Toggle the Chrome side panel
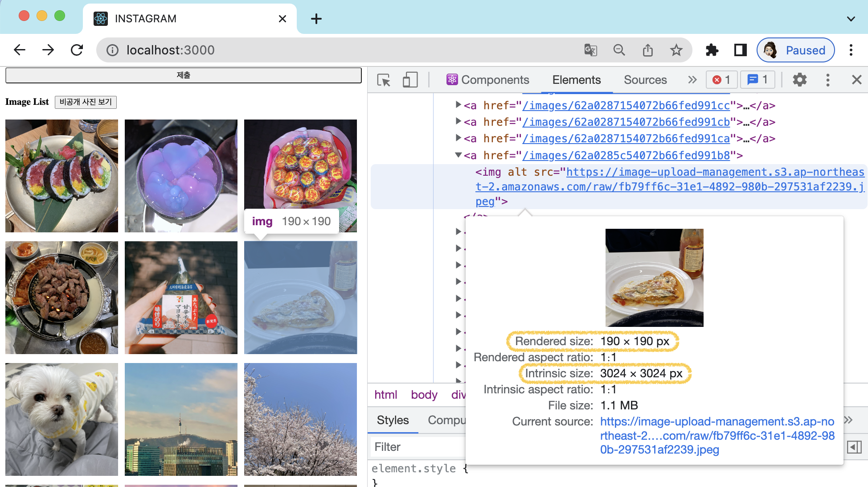This screenshot has width=868, height=487. point(740,50)
